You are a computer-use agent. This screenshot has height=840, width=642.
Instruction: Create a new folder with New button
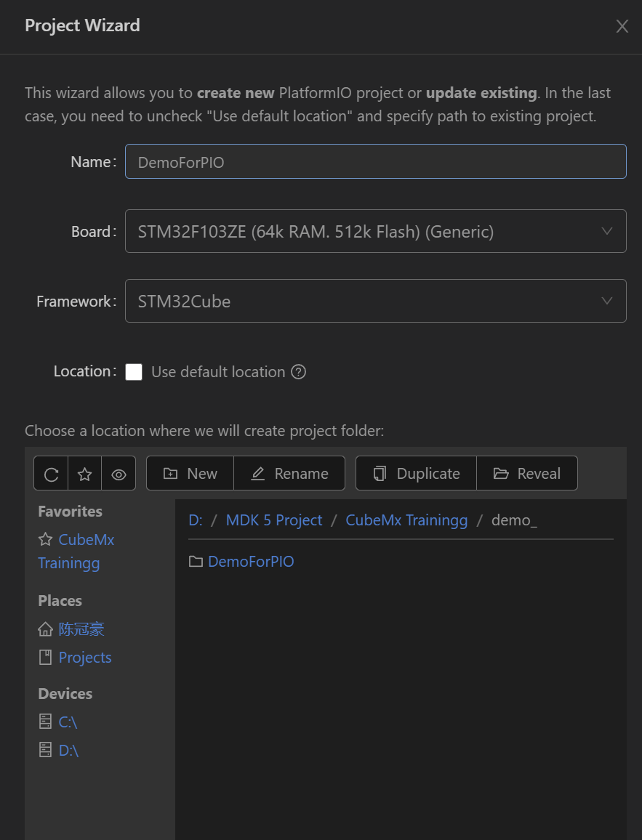coord(190,474)
